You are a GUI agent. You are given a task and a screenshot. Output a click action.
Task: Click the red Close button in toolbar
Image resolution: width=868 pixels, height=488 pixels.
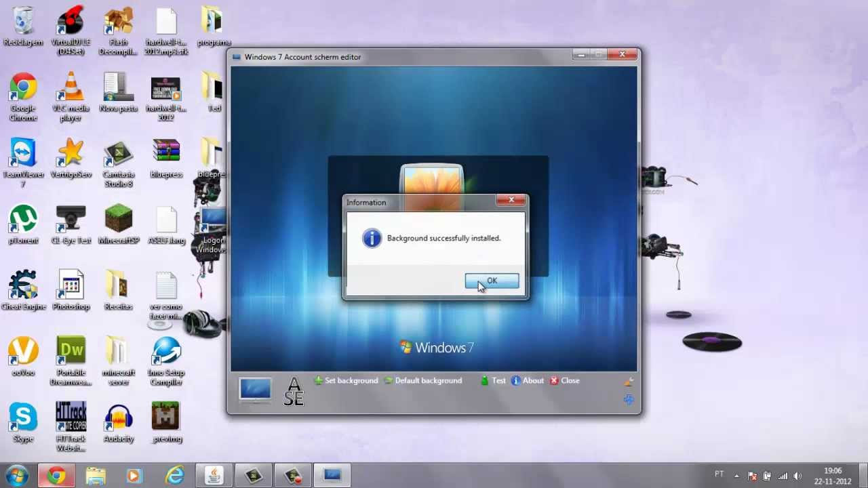pyautogui.click(x=564, y=381)
